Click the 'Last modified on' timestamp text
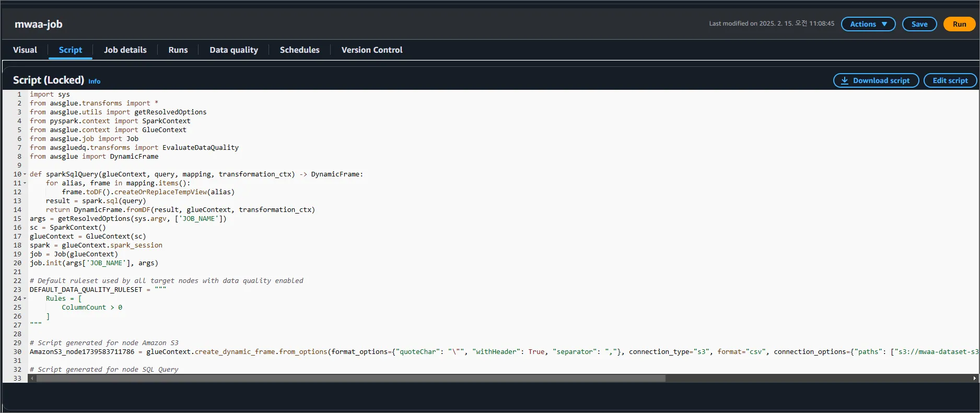 (x=772, y=23)
